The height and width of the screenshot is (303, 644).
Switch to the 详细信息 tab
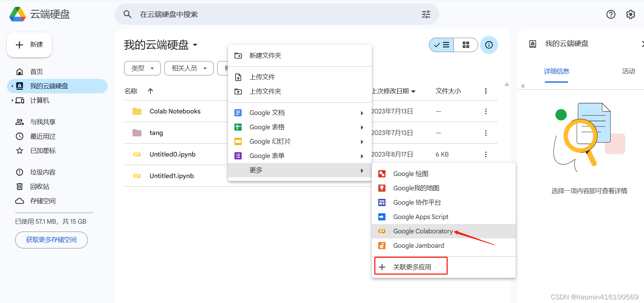click(x=556, y=71)
